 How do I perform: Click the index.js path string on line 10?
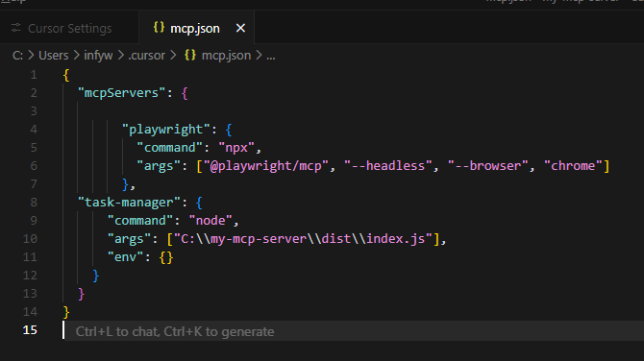click(303, 239)
